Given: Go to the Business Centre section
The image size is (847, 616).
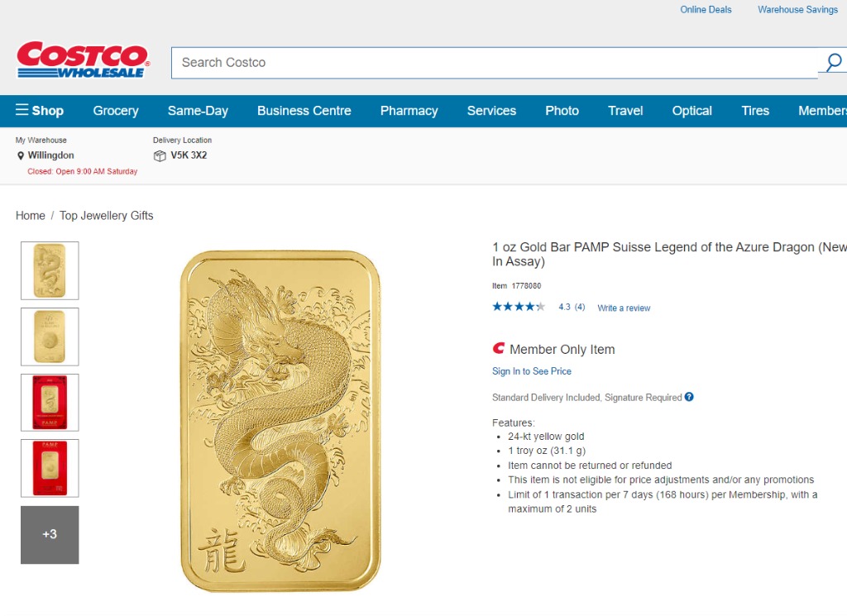Looking at the screenshot, I should (x=304, y=111).
